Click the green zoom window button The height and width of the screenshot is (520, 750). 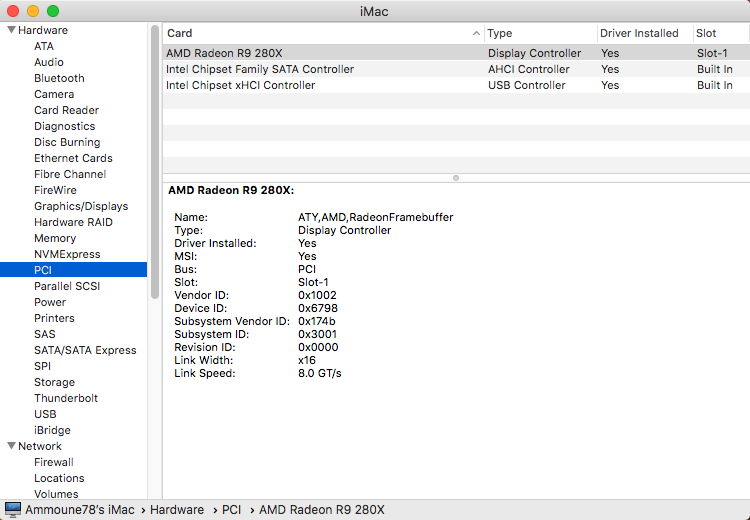coord(53,11)
